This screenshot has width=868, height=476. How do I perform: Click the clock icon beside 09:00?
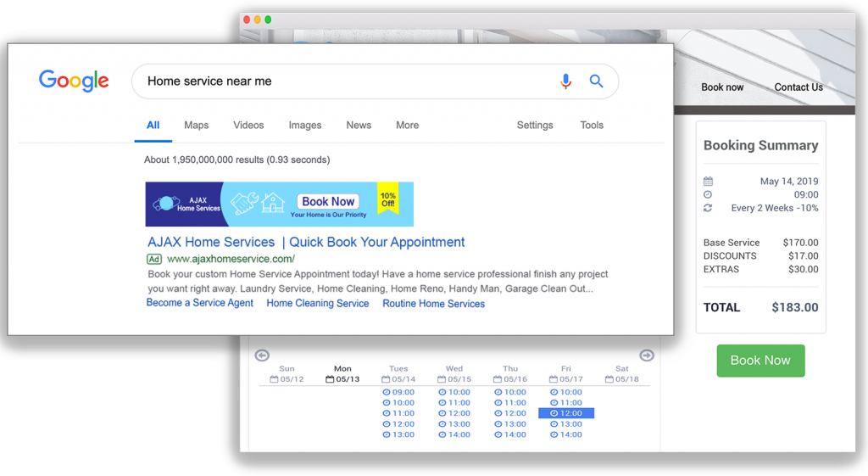[709, 195]
